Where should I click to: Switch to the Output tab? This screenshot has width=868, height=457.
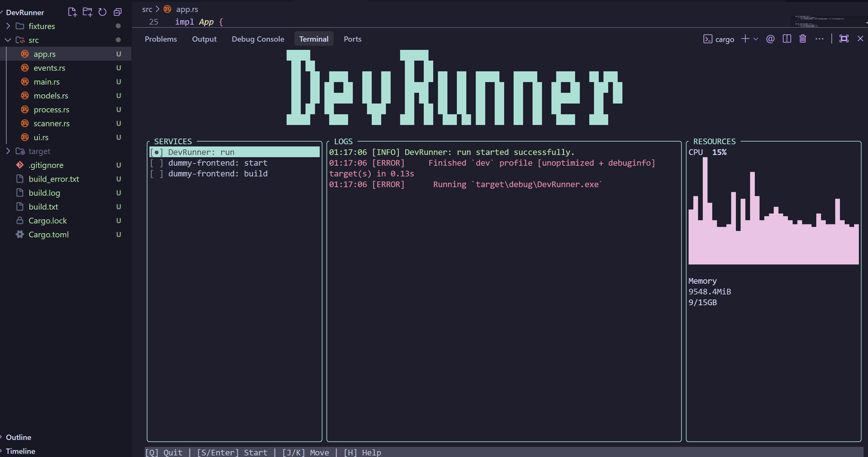point(204,39)
